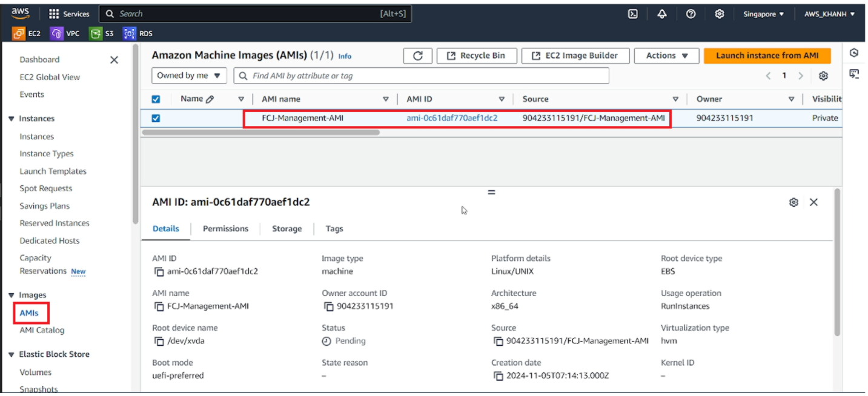
Task: Click Launch instance from AMI
Action: 767,56
